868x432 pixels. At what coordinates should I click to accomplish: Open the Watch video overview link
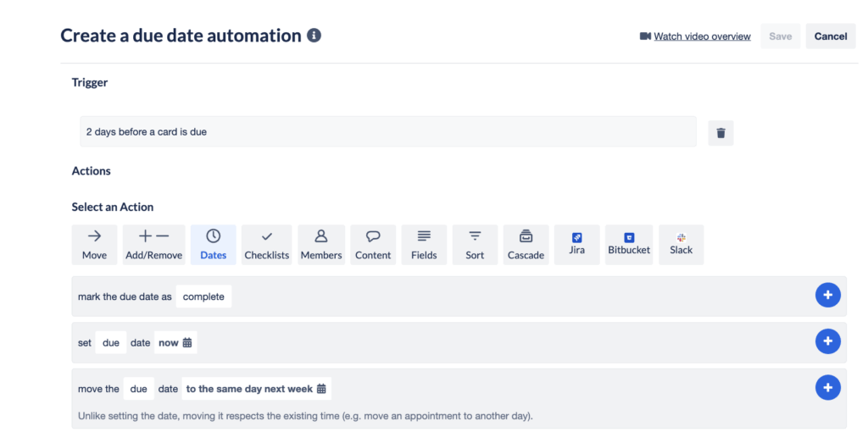click(x=702, y=36)
